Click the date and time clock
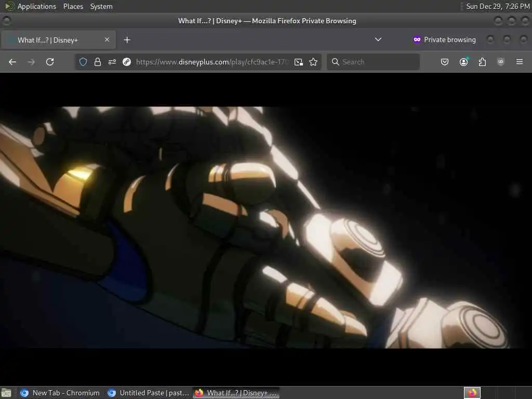 pyautogui.click(x=498, y=6)
